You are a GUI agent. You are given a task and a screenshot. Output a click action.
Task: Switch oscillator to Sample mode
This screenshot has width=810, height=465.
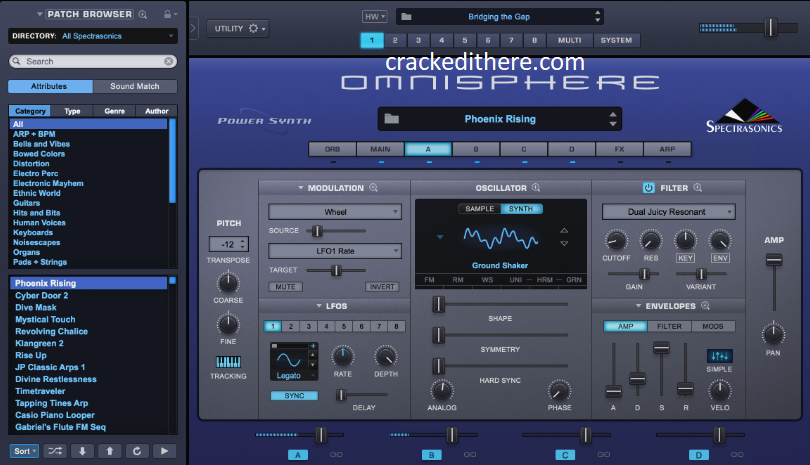(480, 209)
